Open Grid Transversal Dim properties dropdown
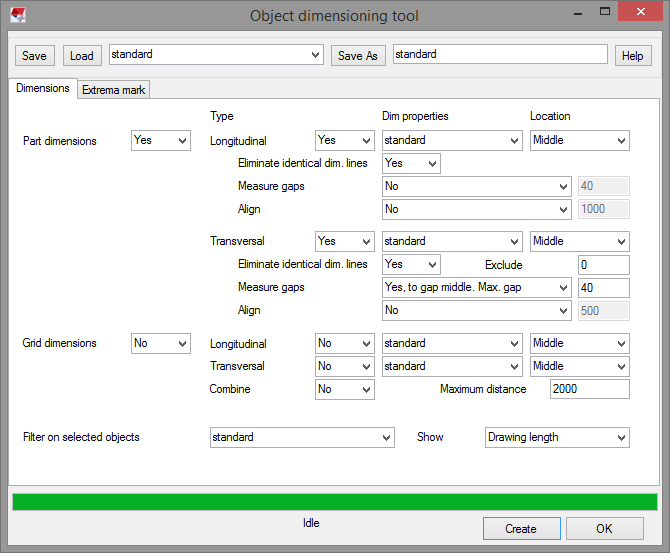Image resolution: width=670 pixels, height=553 pixels. [x=452, y=367]
